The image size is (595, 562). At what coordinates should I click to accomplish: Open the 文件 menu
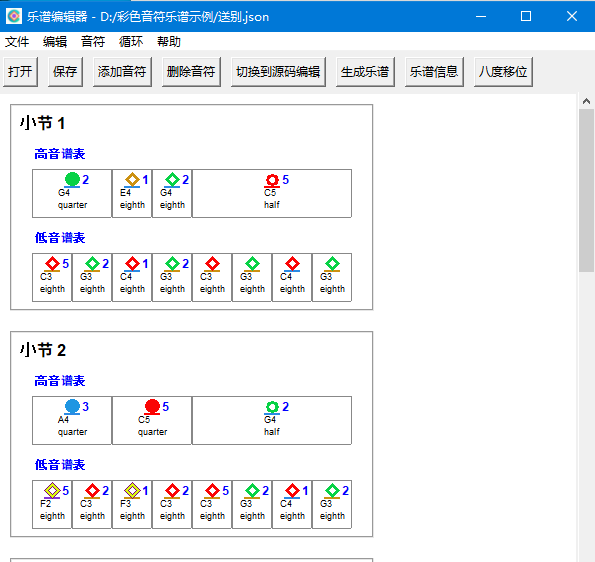click(x=17, y=41)
